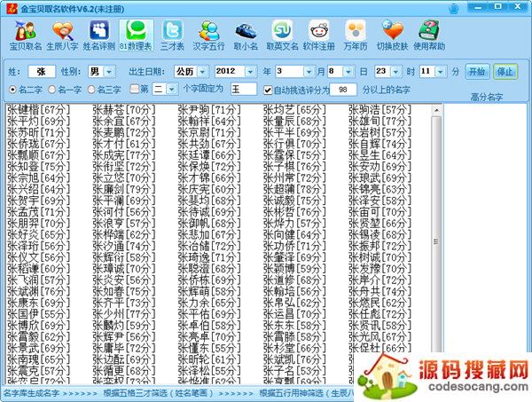The image size is (532, 402).
Task: Select name 张尹驹[71分]
Action: pyautogui.click(x=209, y=110)
